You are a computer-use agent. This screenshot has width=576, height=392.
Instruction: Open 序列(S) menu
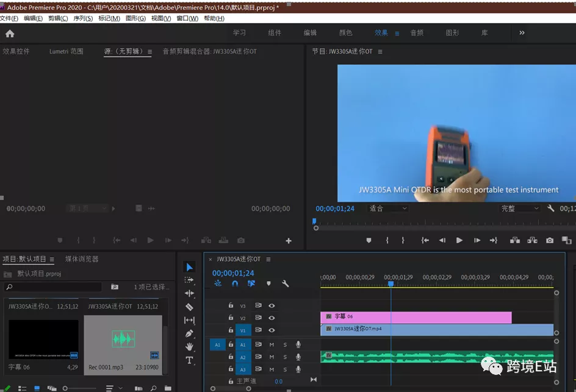(83, 18)
